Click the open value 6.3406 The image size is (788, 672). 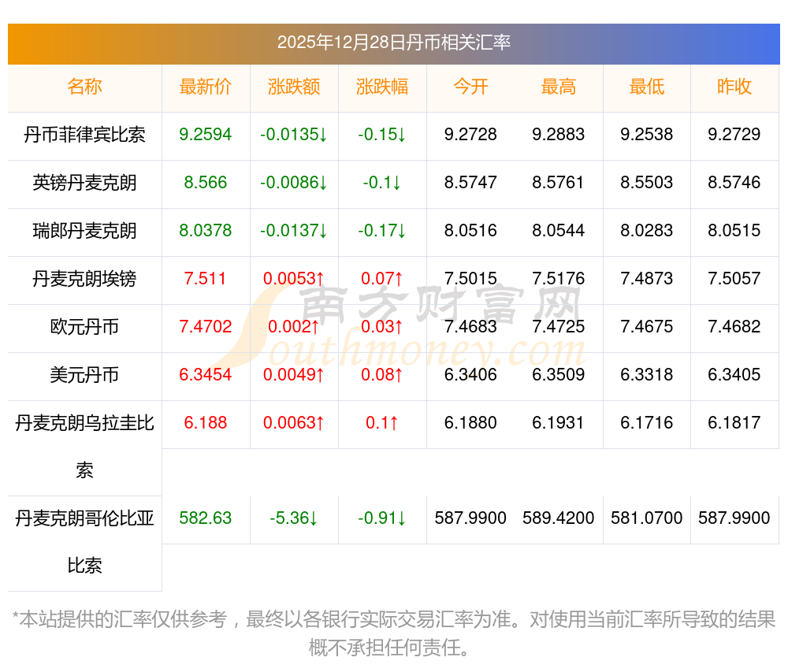[470, 375]
